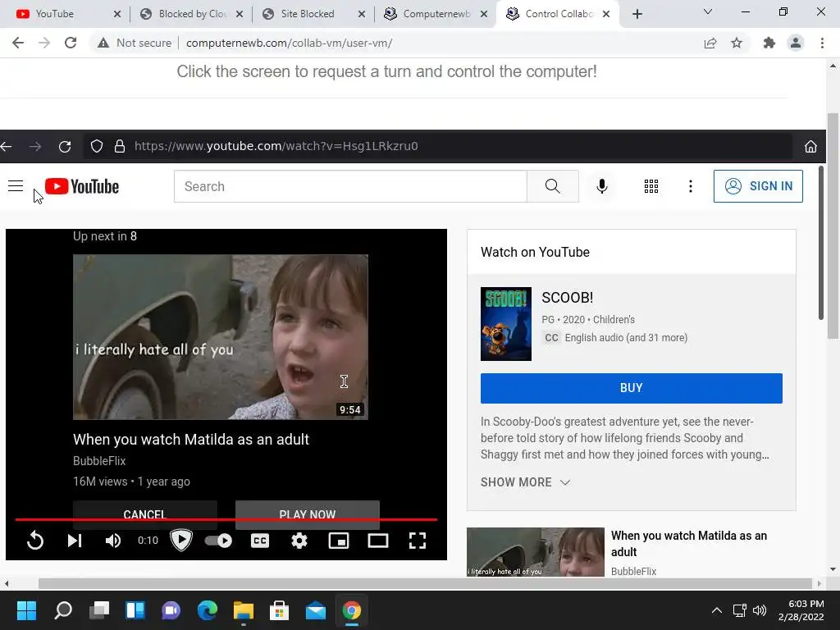
Task: Click Chrome's reload button
Action: tap(71, 43)
